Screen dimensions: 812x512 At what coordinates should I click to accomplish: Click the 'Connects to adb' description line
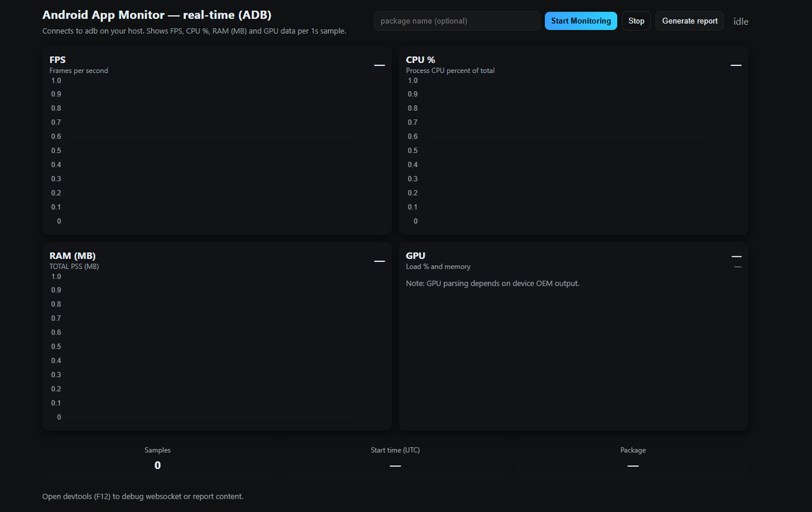pyautogui.click(x=194, y=31)
